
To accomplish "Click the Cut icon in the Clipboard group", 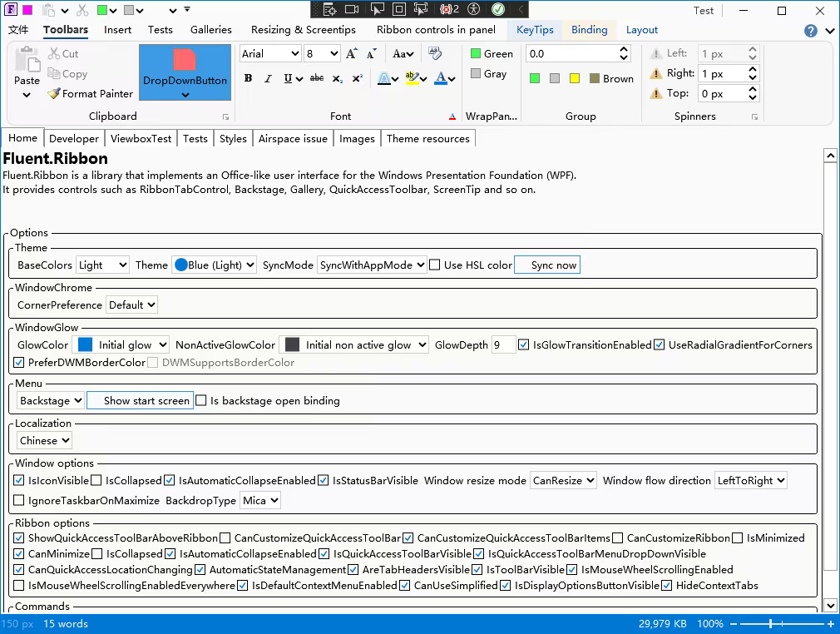I will click(x=52, y=52).
